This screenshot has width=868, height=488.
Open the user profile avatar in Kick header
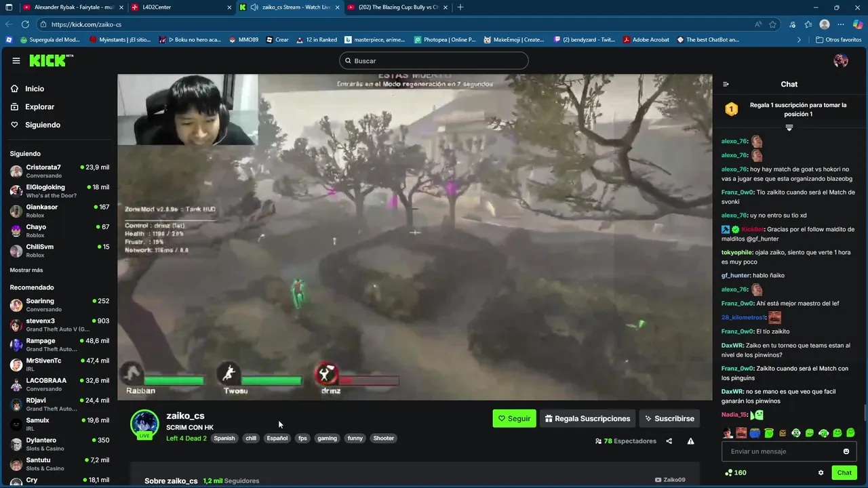(x=841, y=60)
